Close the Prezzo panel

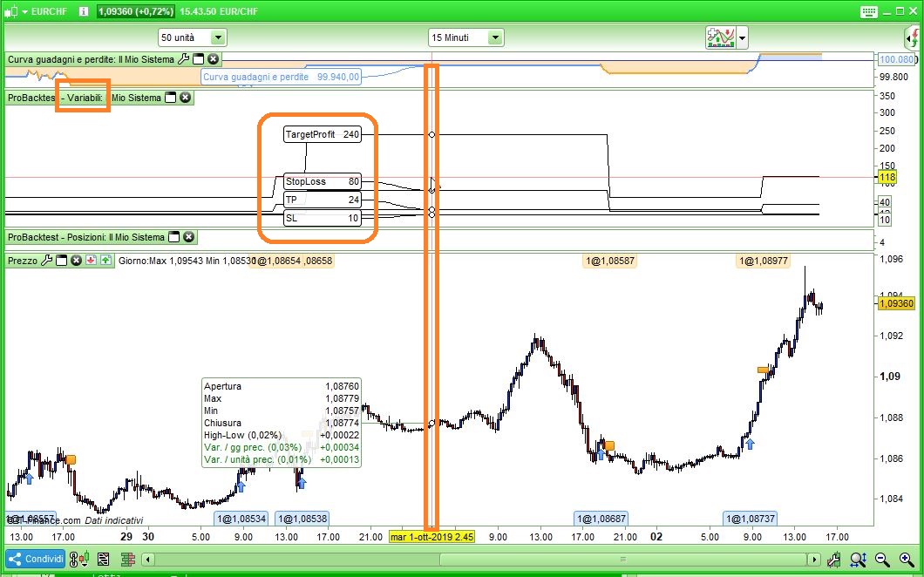pyautogui.click(x=76, y=260)
